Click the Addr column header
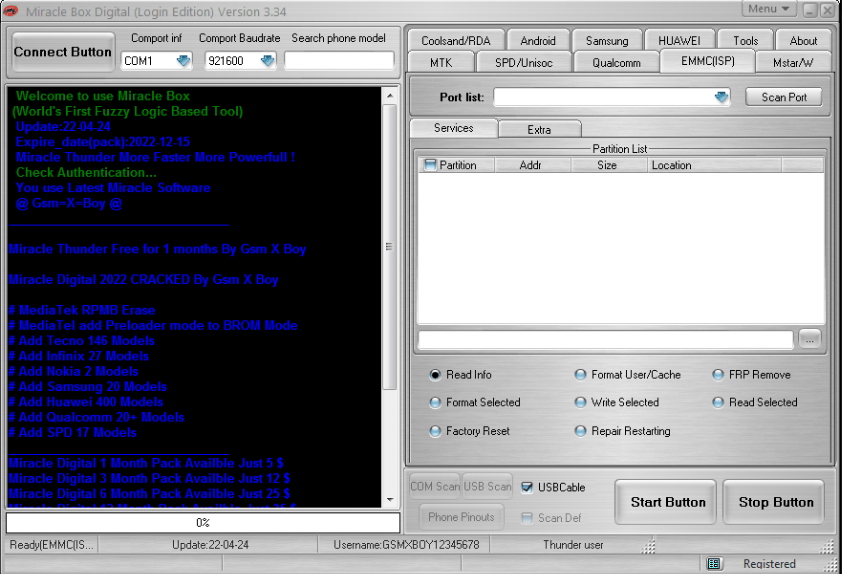The width and height of the screenshot is (842, 574). pyautogui.click(x=533, y=165)
